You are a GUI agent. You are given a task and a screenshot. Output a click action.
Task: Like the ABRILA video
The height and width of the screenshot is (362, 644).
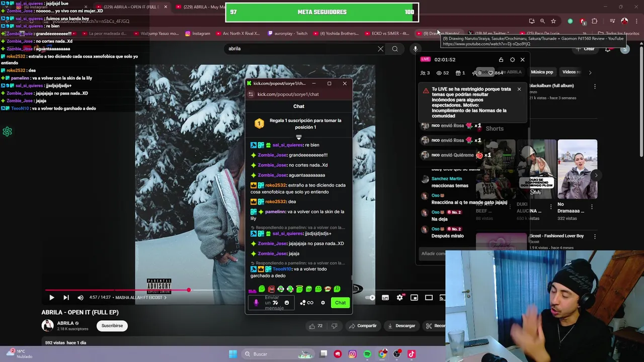coord(316,326)
